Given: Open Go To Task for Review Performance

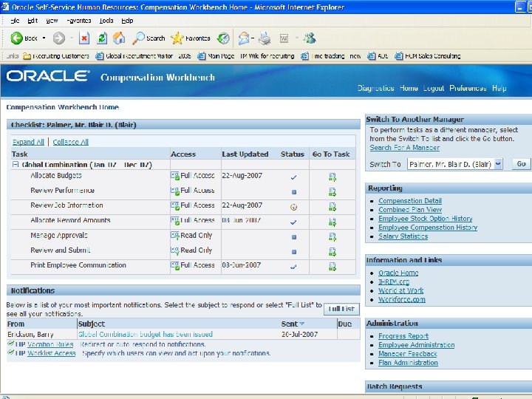Looking at the screenshot, I should 332,191.
